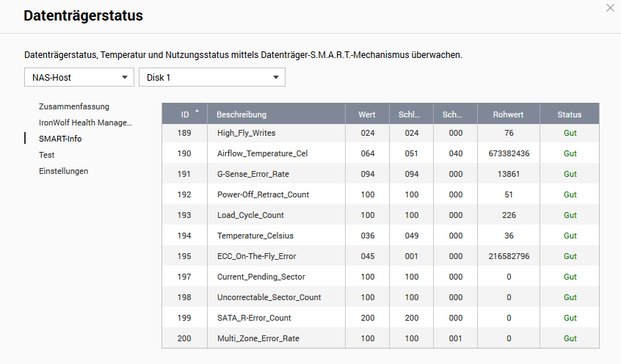
Task: Select the High_Fly_Writes row
Action: (380, 133)
